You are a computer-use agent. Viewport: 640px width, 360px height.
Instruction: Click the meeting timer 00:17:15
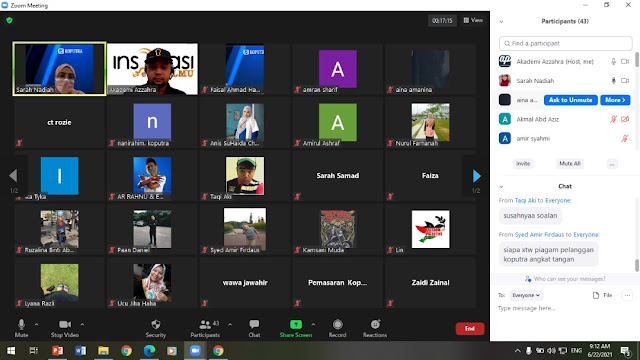point(442,20)
